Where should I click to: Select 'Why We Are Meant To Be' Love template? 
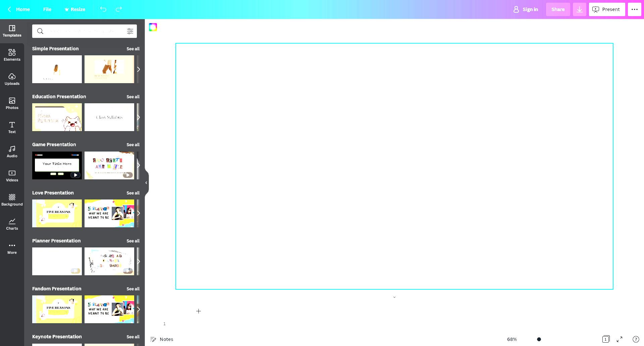(x=109, y=213)
